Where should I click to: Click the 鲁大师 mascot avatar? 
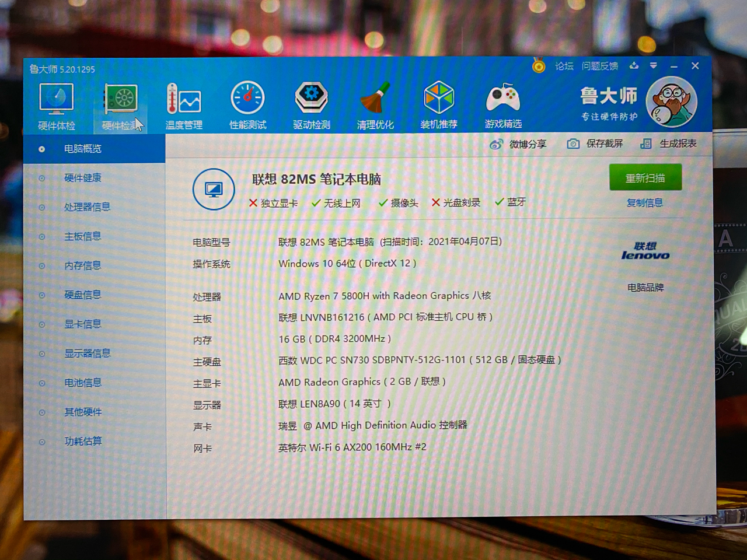671,102
